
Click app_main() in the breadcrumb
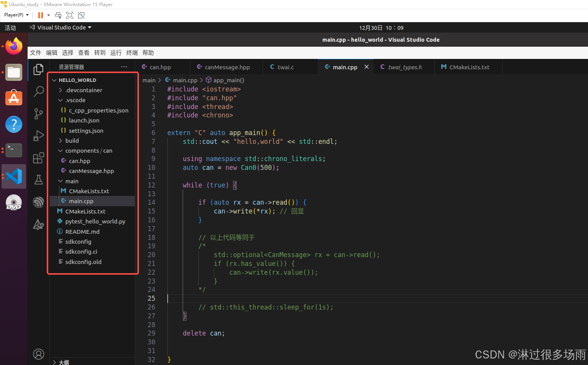[x=229, y=80]
